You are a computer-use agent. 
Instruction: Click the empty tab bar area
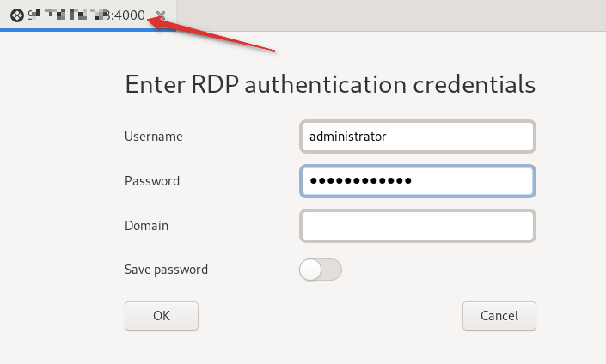[x=387, y=15]
